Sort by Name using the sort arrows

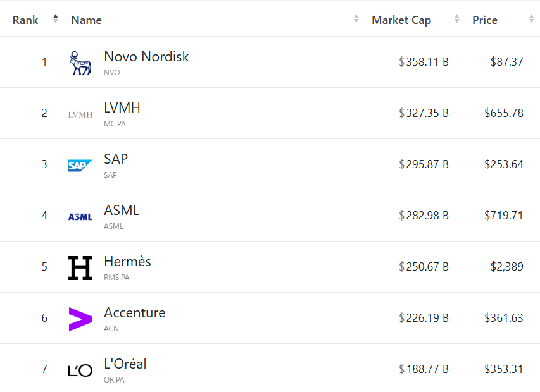point(356,20)
